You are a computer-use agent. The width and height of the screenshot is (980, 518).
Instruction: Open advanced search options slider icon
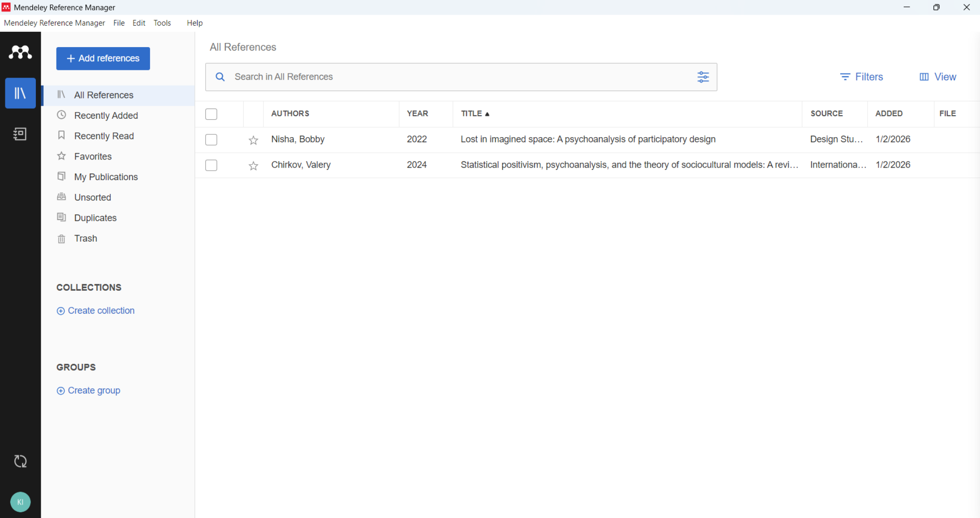703,77
